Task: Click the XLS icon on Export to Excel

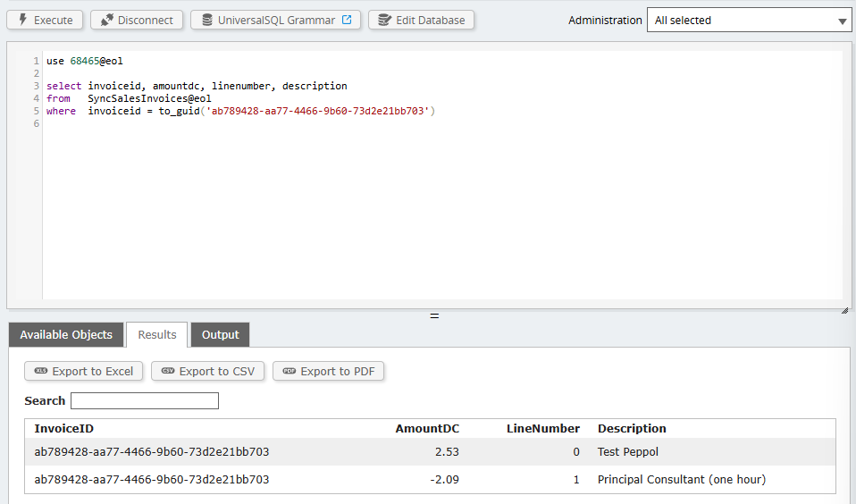Action: click(41, 371)
